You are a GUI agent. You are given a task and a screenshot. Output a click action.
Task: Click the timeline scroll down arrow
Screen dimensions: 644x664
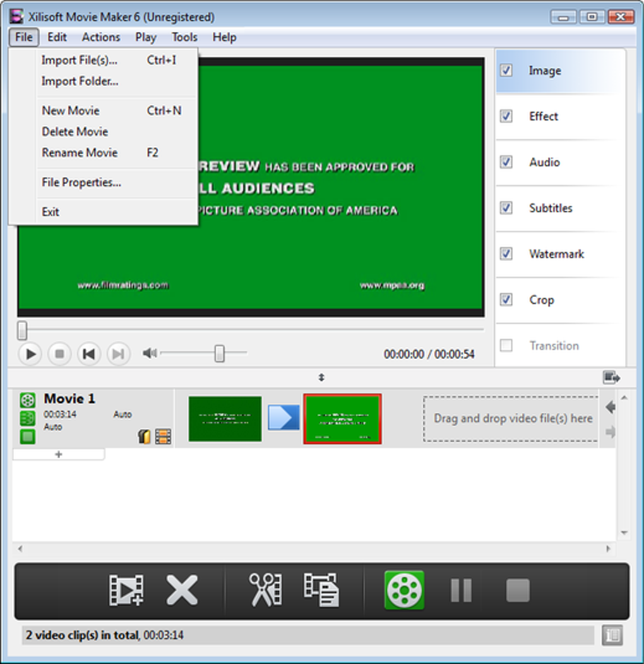coord(624,533)
